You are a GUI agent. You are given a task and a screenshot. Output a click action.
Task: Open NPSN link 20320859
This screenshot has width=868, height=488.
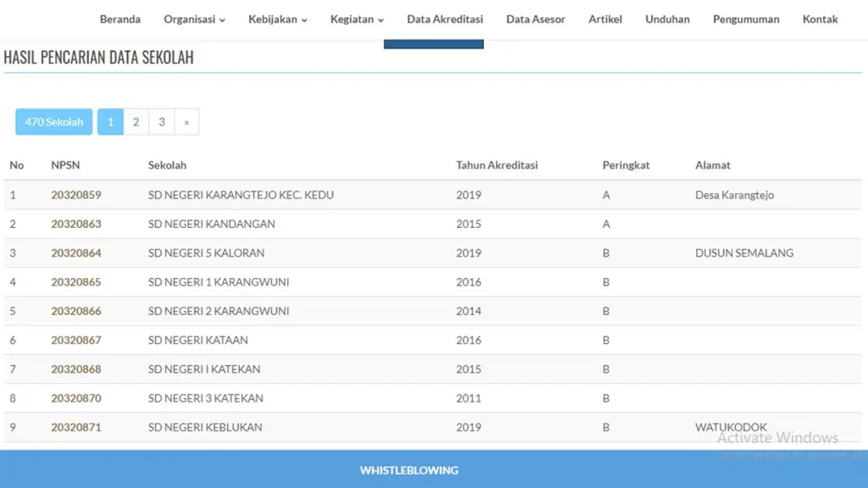click(75, 195)
